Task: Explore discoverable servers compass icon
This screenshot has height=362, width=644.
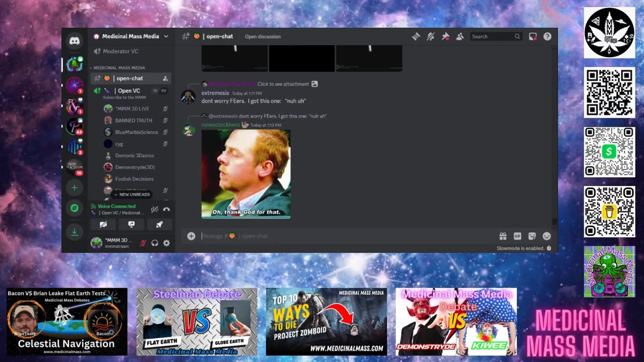Action: 74,208
